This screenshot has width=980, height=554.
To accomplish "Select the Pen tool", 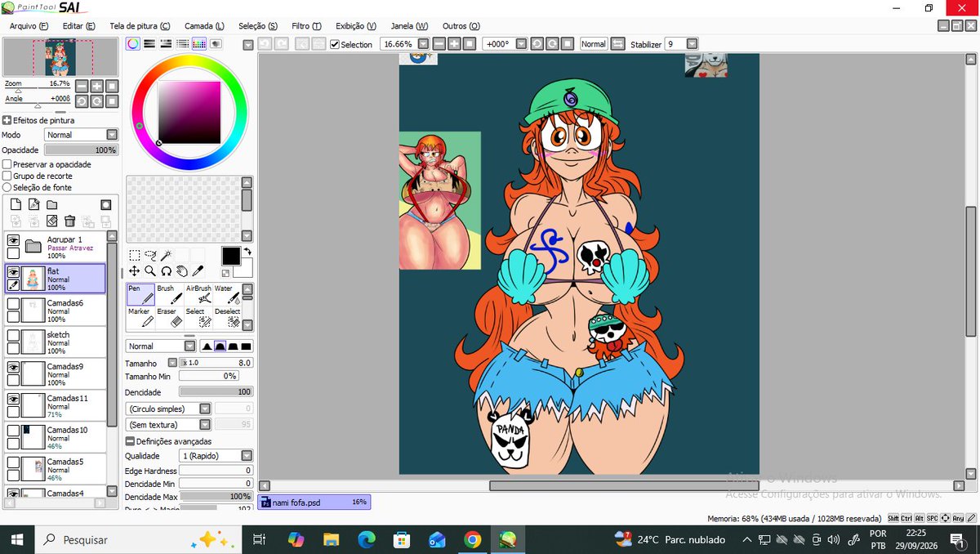I will pos(140,294).
